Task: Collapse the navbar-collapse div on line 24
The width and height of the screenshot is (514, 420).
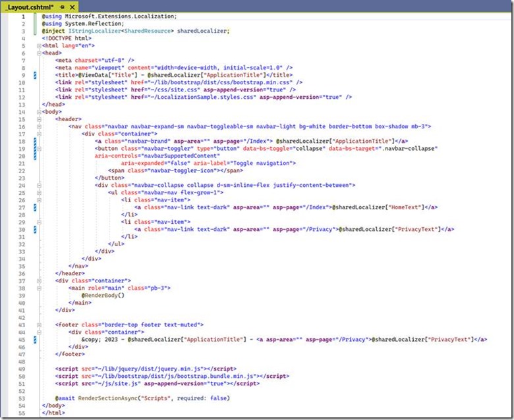Action: pyautogui.click(x=39, y=185)
